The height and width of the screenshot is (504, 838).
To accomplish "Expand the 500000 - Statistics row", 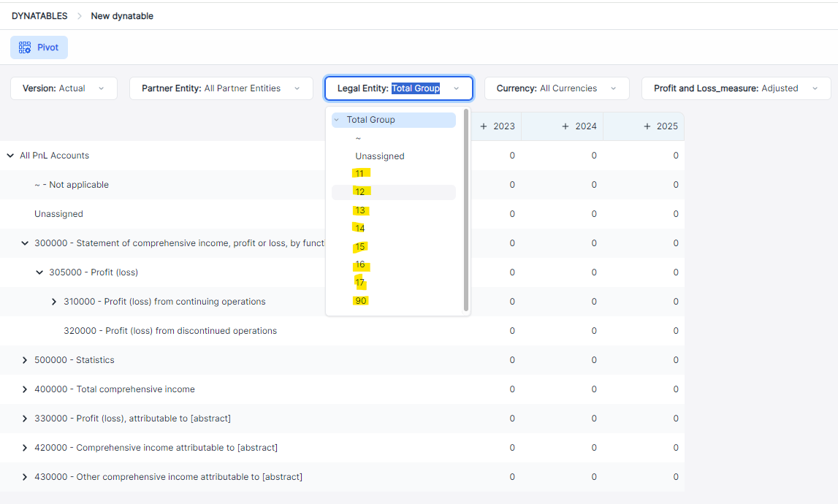I will coord(25,360).
